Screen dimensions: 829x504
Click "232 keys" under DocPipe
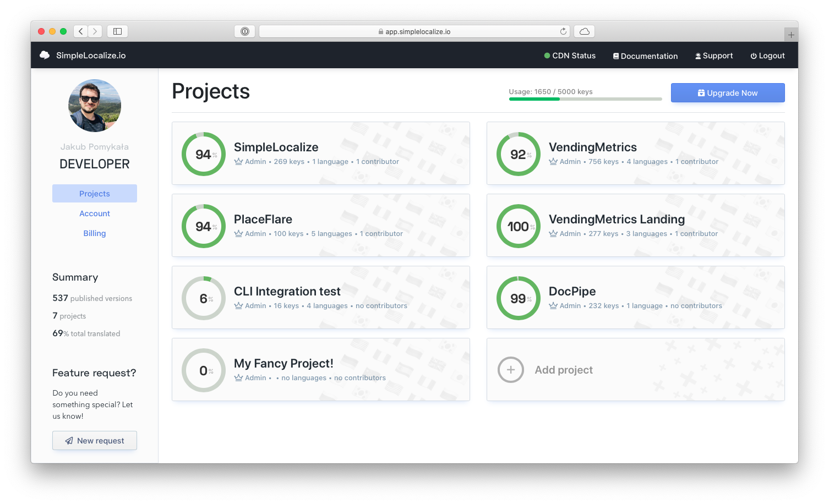pos(604,305)
